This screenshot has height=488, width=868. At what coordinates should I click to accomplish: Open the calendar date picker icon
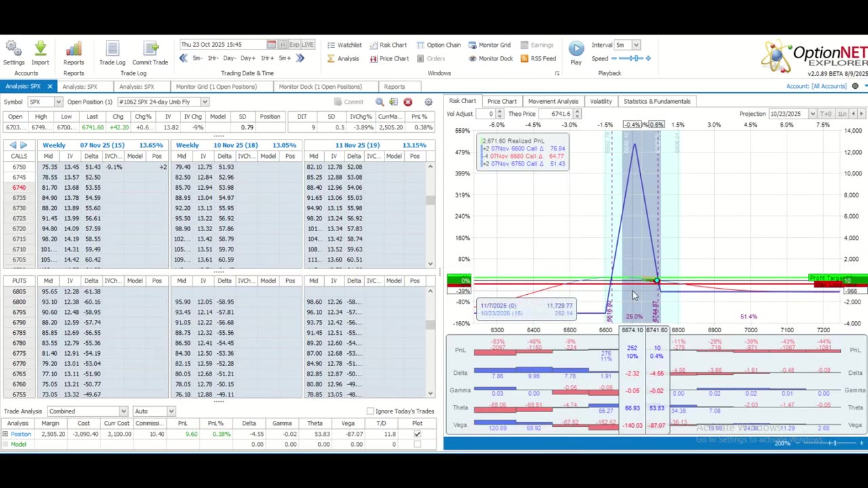[271, 45]
